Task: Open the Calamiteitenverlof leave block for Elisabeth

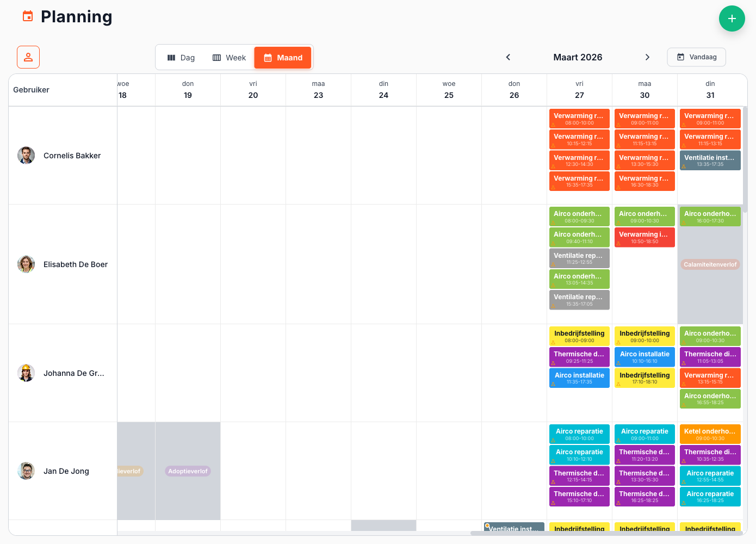Action: pyautogui.click(x=710, y=264)
